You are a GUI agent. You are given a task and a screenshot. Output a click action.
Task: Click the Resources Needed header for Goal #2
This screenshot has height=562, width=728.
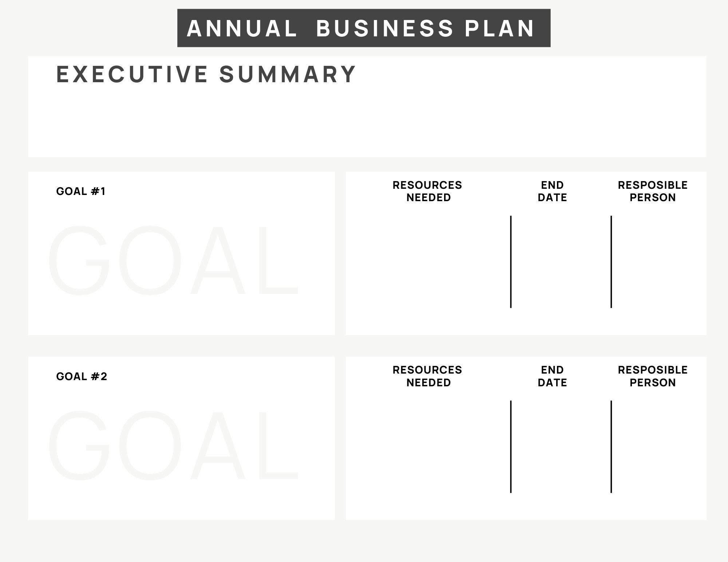coord(427,376)
